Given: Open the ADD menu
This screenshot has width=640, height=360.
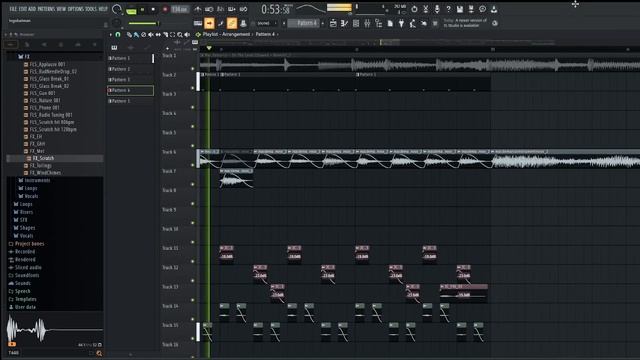Looking at the screenshot, I should pos(32,9).
